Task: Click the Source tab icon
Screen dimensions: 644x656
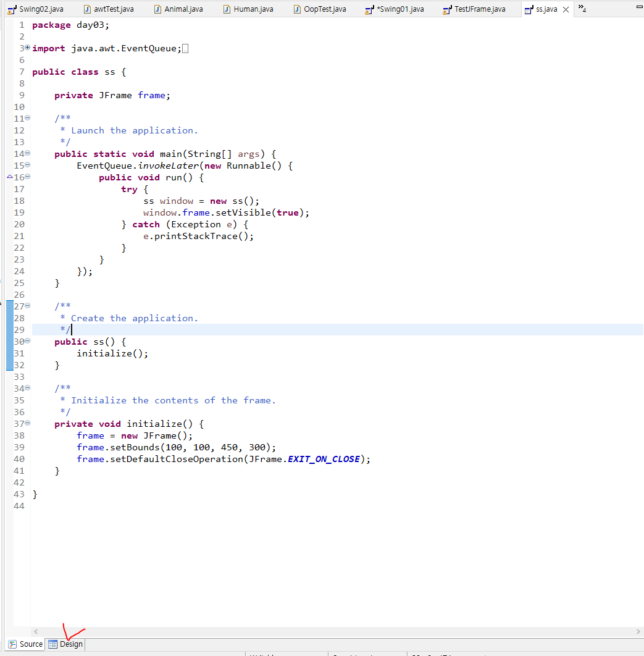Action: pos(13,644)
